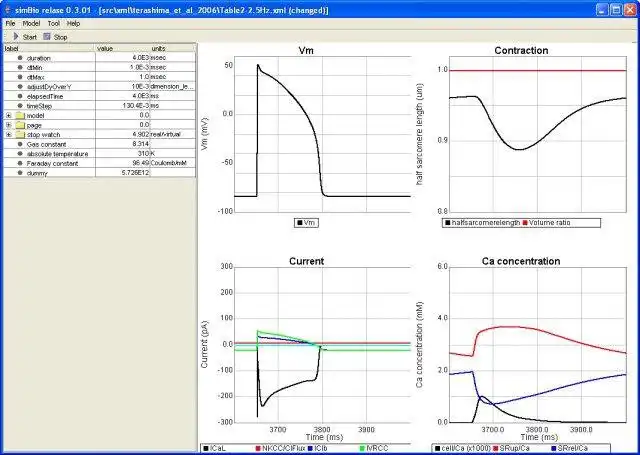640x455 pixels.
Task: Click the Ca concentration chart title
Action: (521, 261)
